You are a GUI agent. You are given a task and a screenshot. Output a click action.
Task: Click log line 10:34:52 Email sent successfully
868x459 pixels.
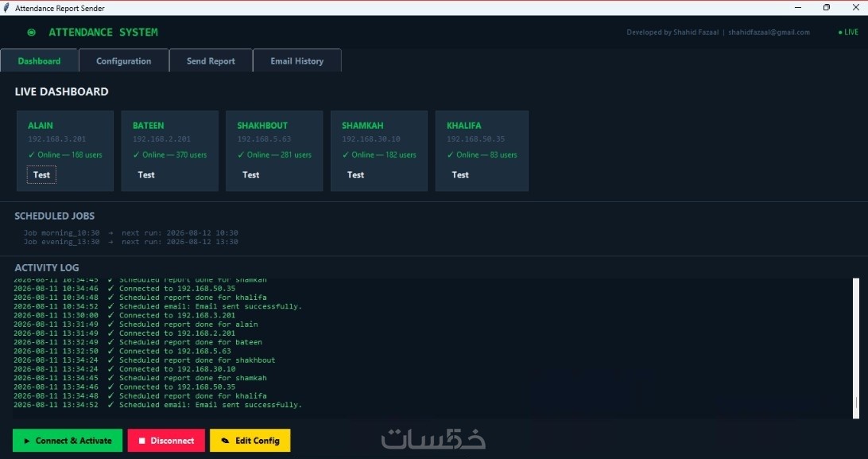click(x=157, y=307)
